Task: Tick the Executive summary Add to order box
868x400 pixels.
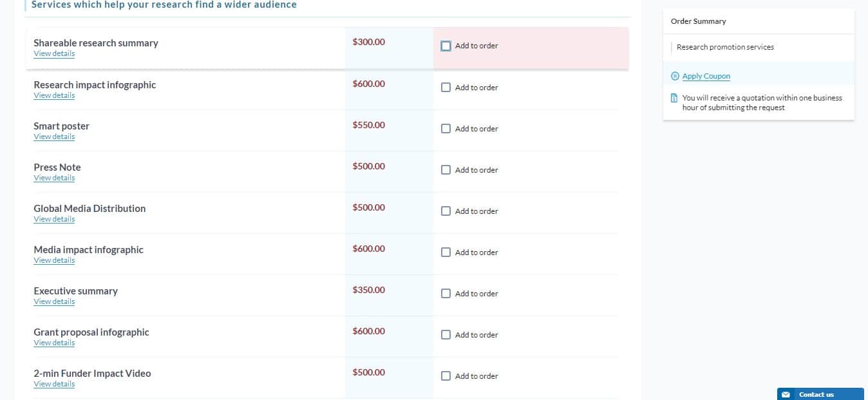Action: [446, 294]
